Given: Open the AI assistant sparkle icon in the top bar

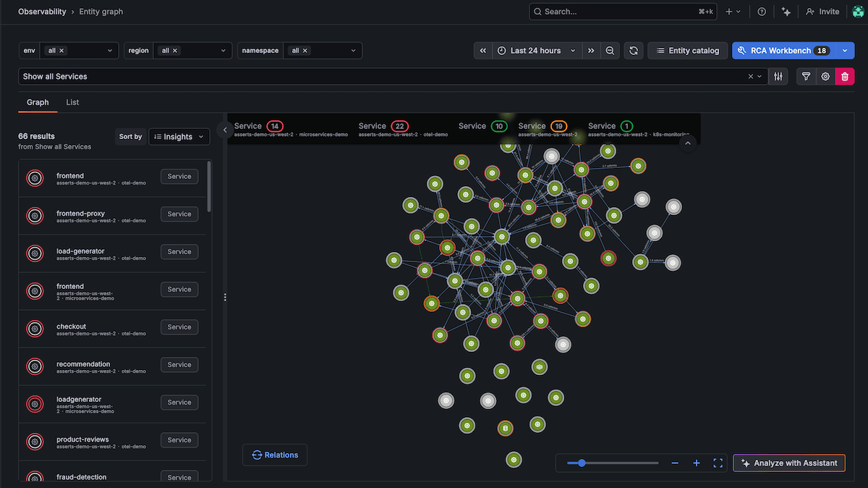Looking at the screenshot, I should (786, 11).
